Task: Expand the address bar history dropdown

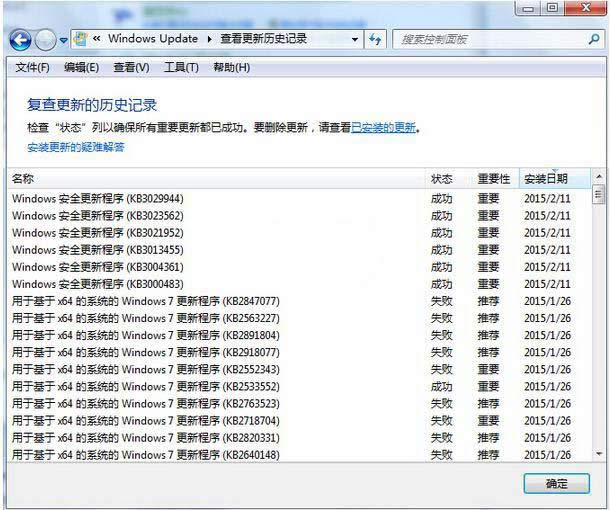Action: click(355, 39)
